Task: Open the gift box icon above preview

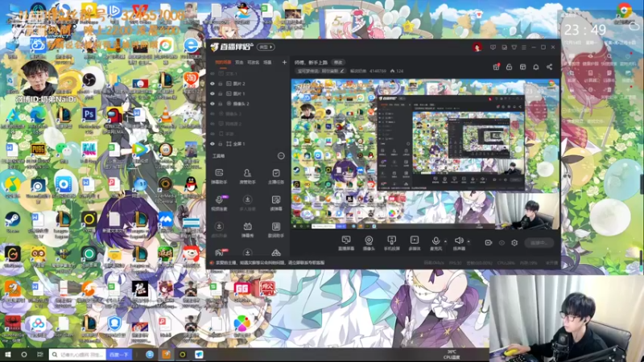Action: [496, 67]
